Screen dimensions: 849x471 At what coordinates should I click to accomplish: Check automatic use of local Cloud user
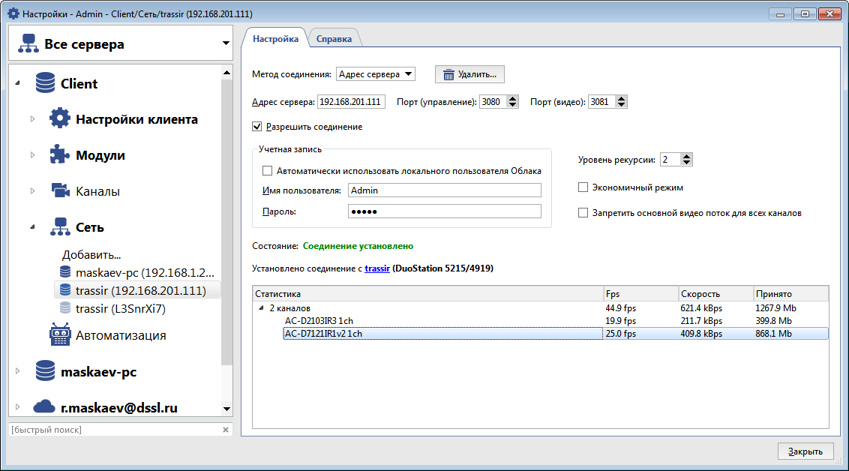pyautogui.click(x=267, y=171)
